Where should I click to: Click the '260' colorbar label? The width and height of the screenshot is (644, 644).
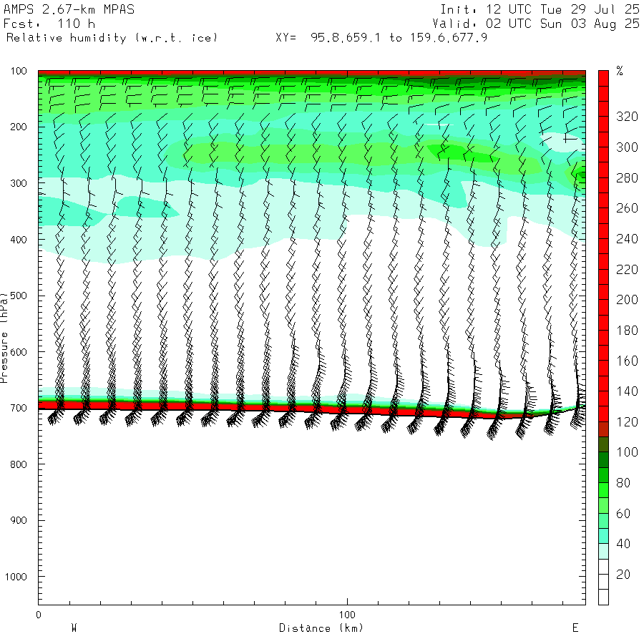point(627,208)
